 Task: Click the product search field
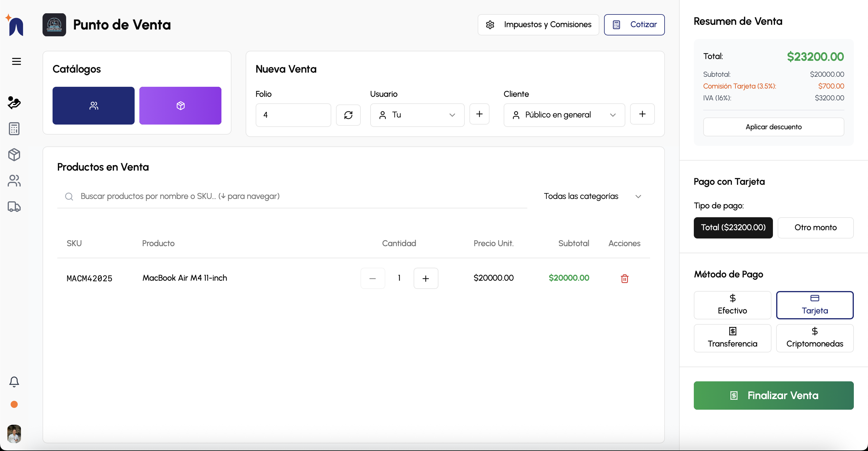(236, 196)
